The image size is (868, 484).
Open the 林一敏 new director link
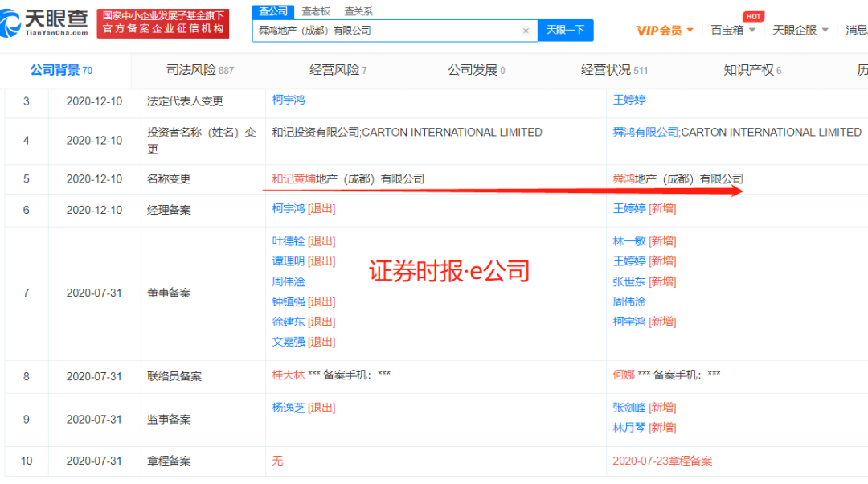click(629, 241)
